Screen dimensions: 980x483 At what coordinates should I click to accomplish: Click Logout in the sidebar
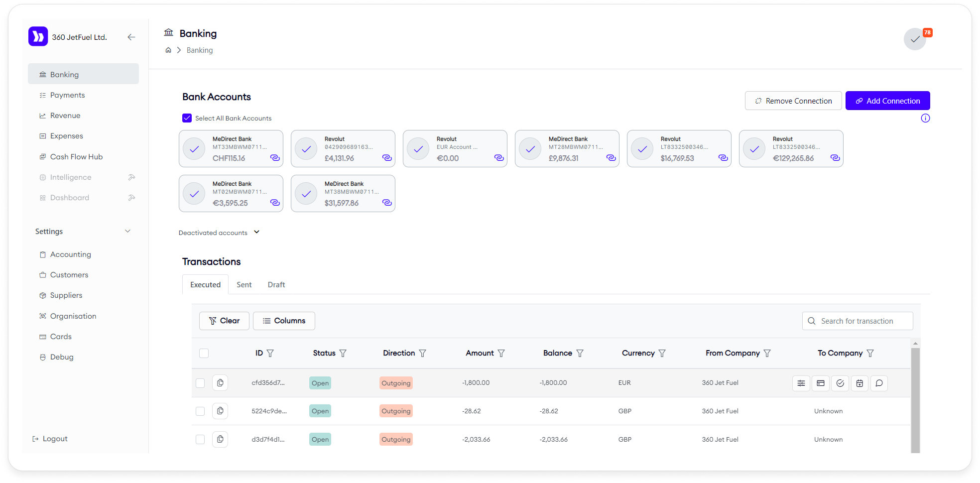tap(50, 439)
